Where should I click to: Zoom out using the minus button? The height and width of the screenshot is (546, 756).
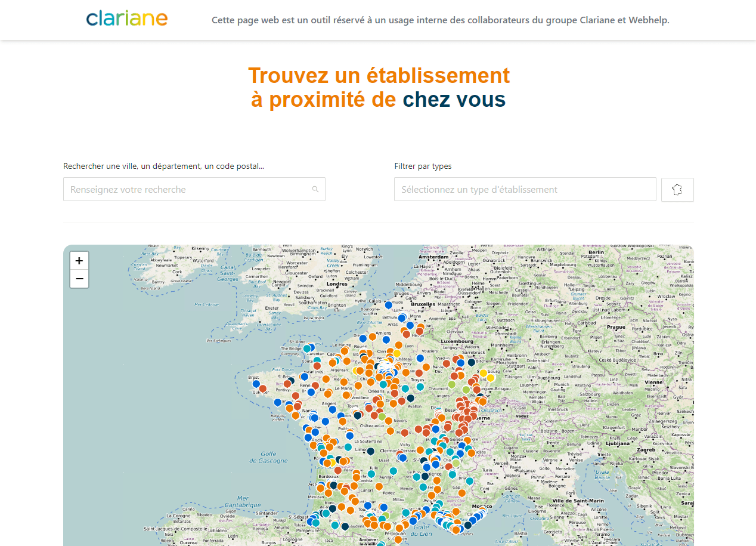(79, 278)
